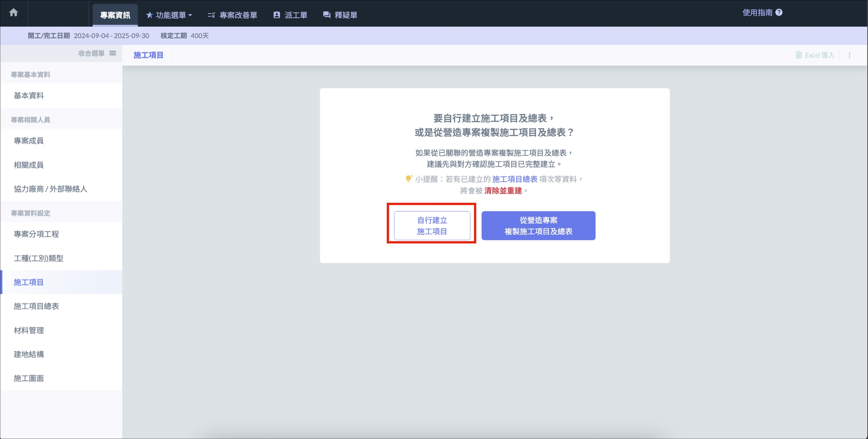Click the 使用指南 question mark icon
868x439 pixels.
tap(779, 12)
